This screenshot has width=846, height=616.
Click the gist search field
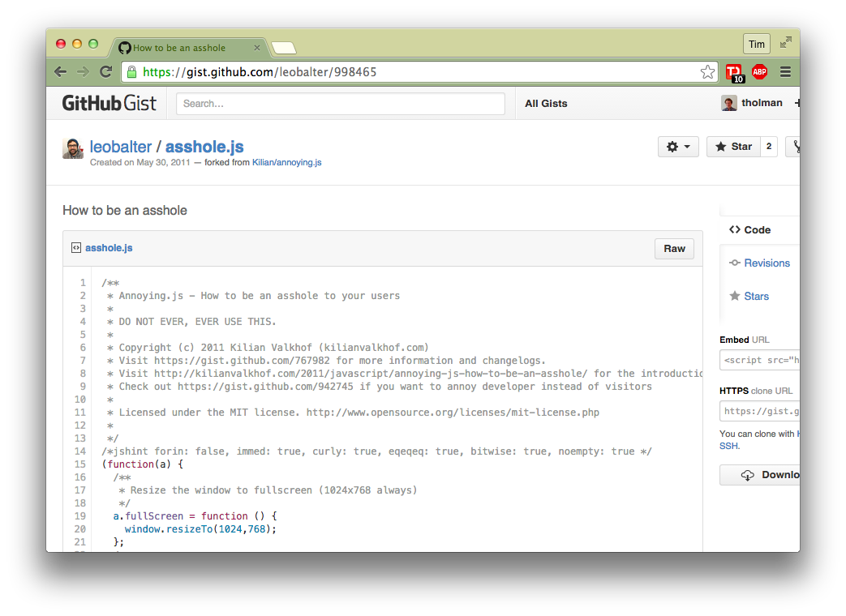pos(341,104)
